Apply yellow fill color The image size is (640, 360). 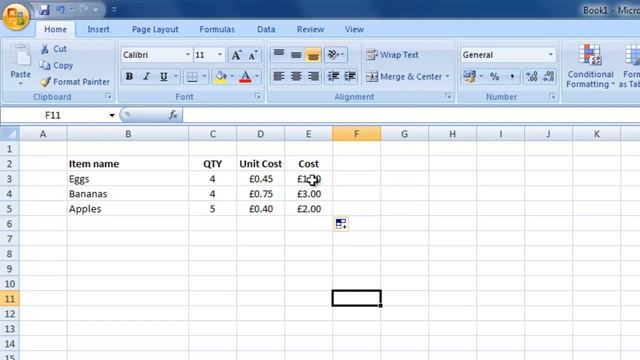click(x=221, y=76)
